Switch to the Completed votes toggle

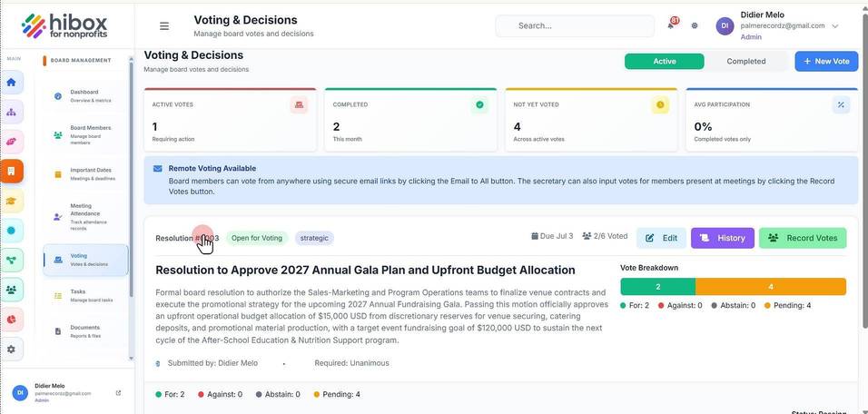pyautogui.click(x=745, y=62)
